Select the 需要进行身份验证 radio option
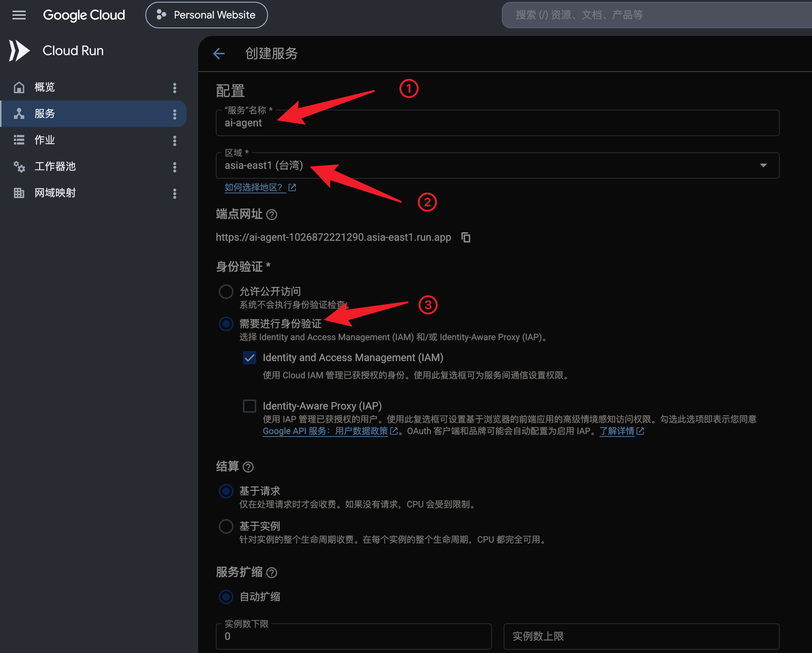 (226, 324)
